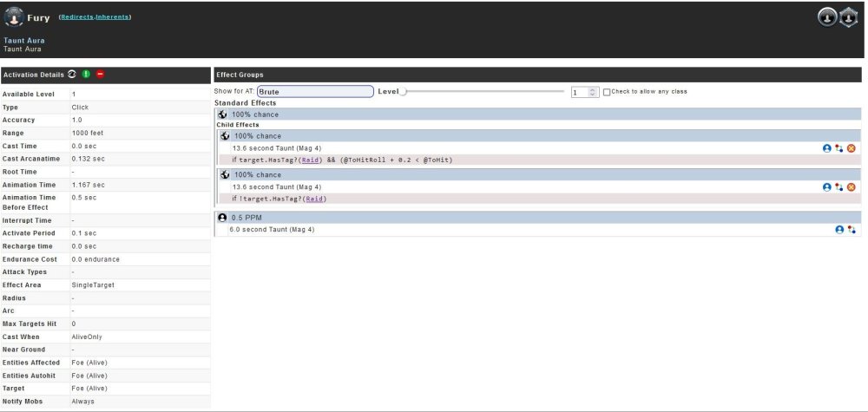This screenshot has height=412, width=868.
Task: Click the 0.5 PPM effect group header
Action: point(538,218)
